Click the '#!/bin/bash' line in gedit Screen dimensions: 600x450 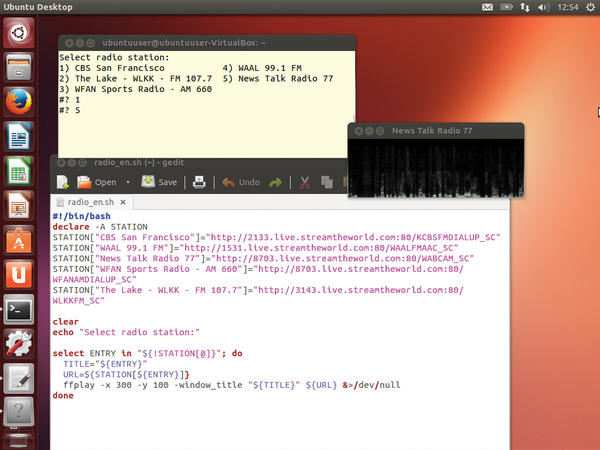(82, 216)
